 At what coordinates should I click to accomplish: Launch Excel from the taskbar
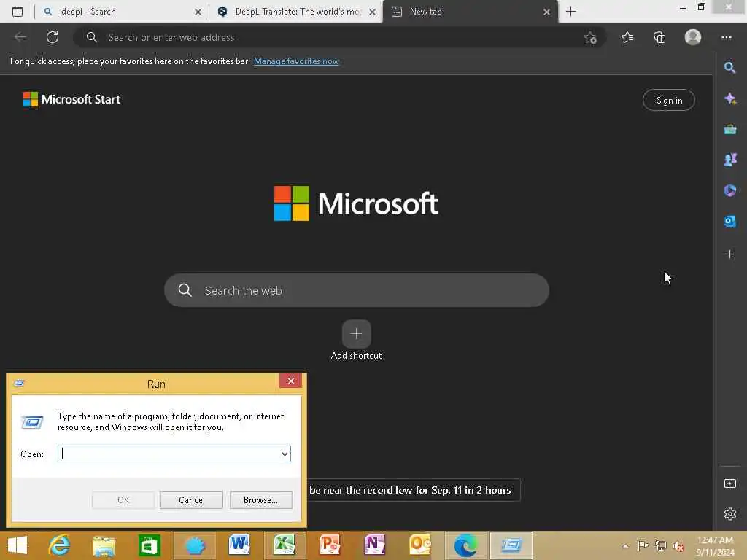click(x=285, y=545)
